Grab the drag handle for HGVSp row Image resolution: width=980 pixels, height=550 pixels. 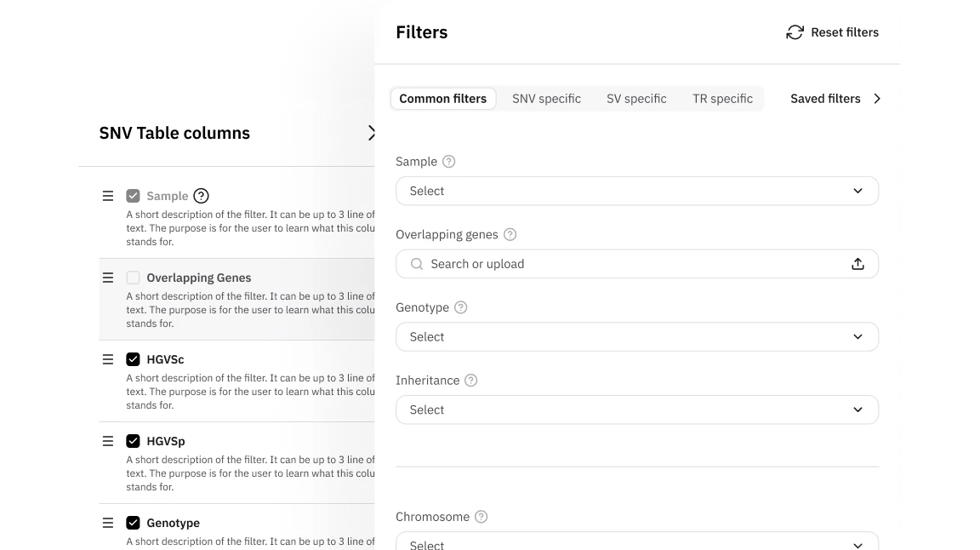[x=108, y=441]
